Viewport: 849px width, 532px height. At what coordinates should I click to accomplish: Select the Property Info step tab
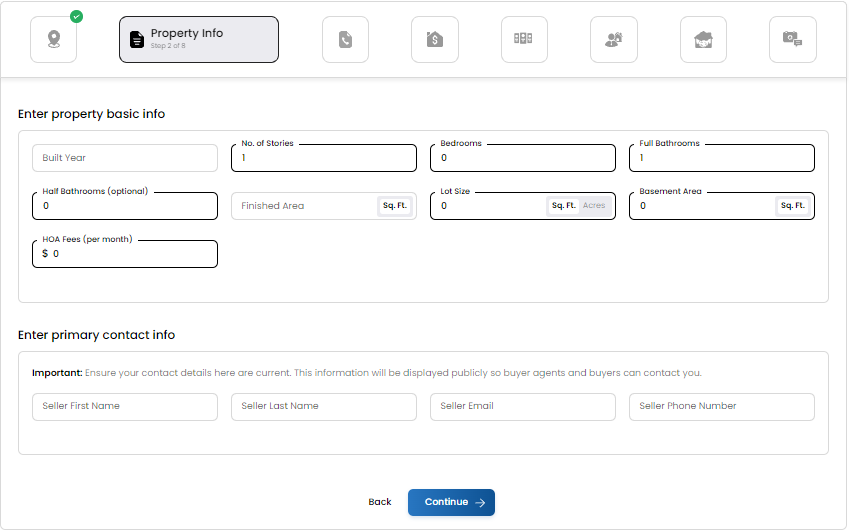(x=199, y=40)
